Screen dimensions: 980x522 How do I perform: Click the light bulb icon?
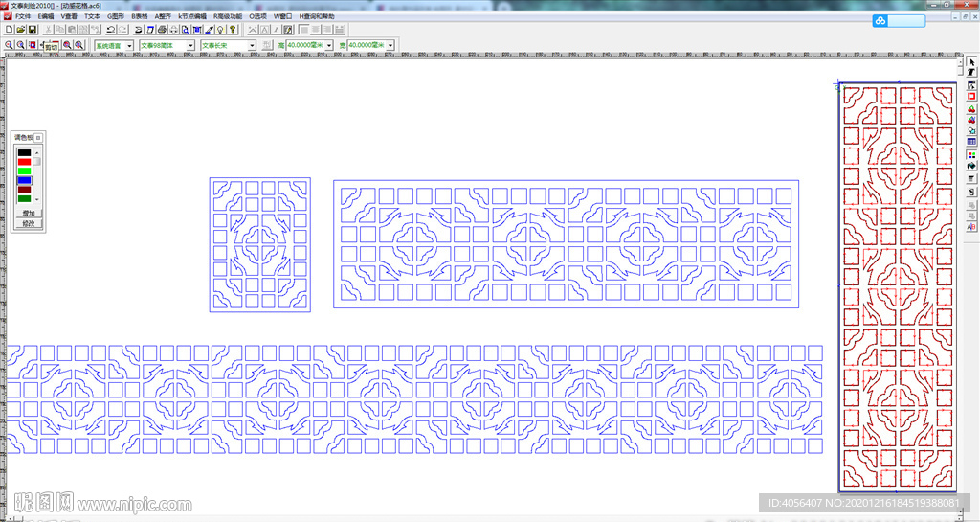(220, 30)
